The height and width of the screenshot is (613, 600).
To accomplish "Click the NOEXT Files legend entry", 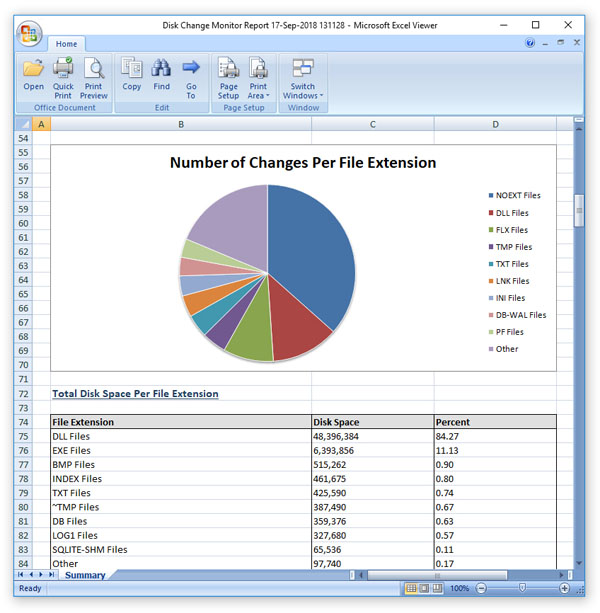I will coord(514,195).
